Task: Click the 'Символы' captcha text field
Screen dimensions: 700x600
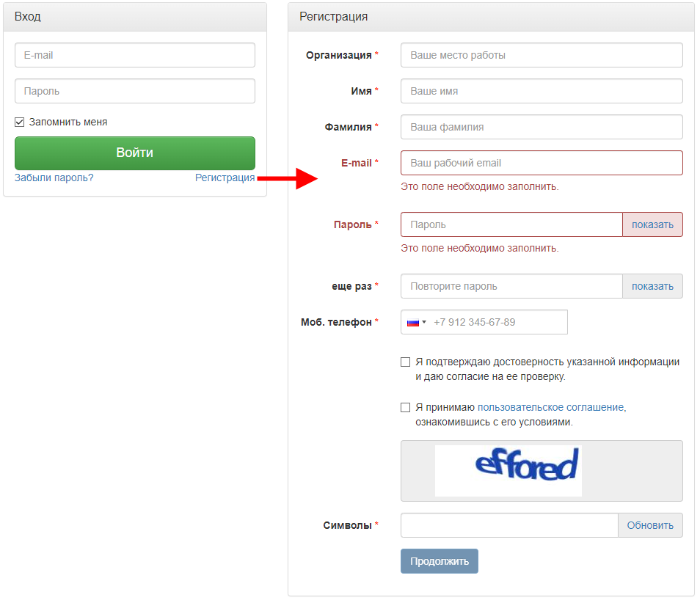Action: (509, 525)
